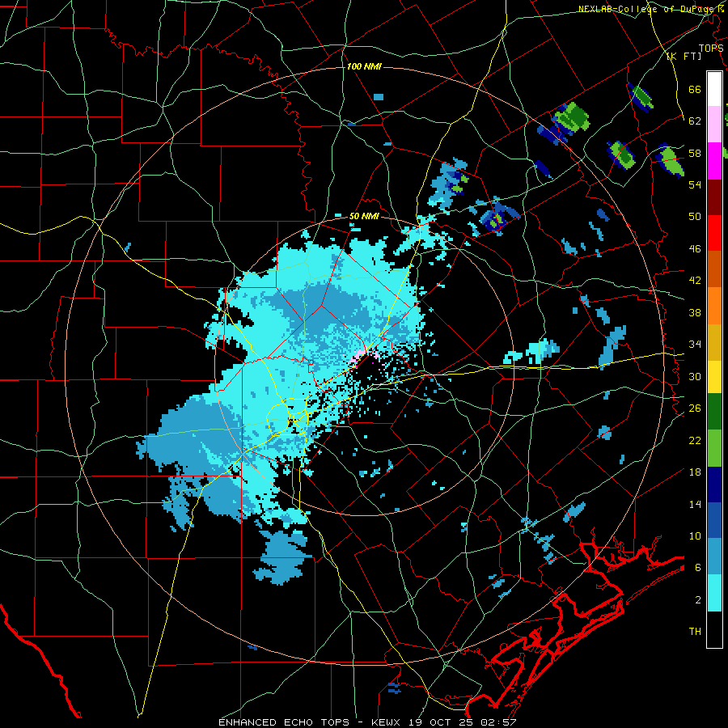The image size is (728, 728).
Task: Click the 46 value on the legend
Action: pyautogui.click(x=695, y=249)
